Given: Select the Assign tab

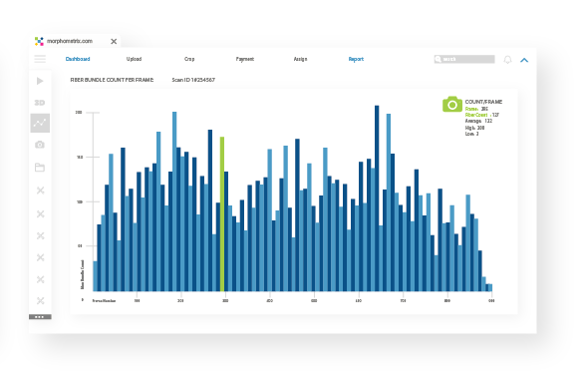Looking at the screenshot, I should point(300,59).
